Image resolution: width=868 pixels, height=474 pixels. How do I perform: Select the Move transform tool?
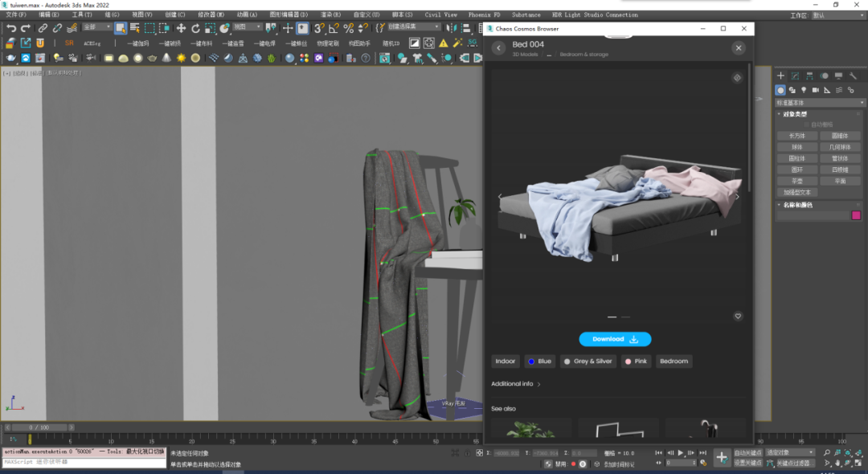(x=181, y=28)
